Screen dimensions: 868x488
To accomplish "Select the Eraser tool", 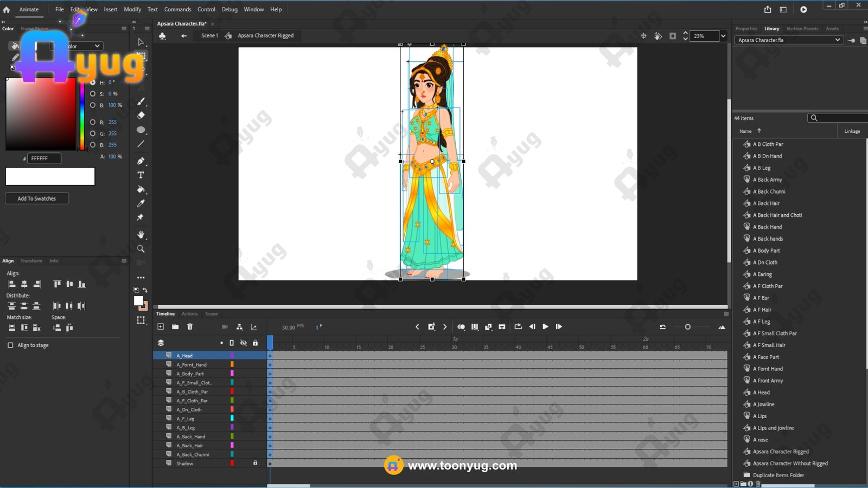I will coord(141,115).
